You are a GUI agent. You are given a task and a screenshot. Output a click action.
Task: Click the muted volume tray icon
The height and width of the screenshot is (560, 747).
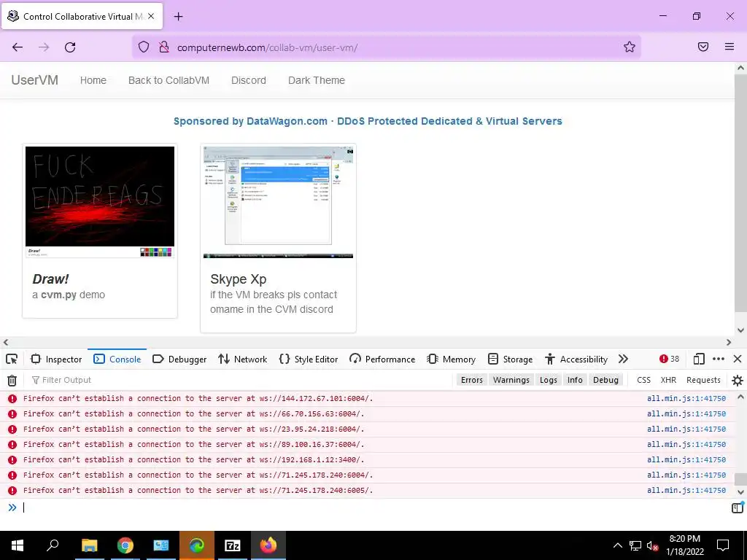(653, 545)
